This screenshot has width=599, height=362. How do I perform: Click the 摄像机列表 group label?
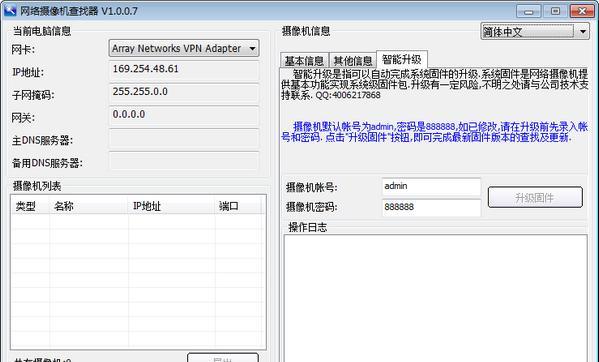[x=37, y=186]
